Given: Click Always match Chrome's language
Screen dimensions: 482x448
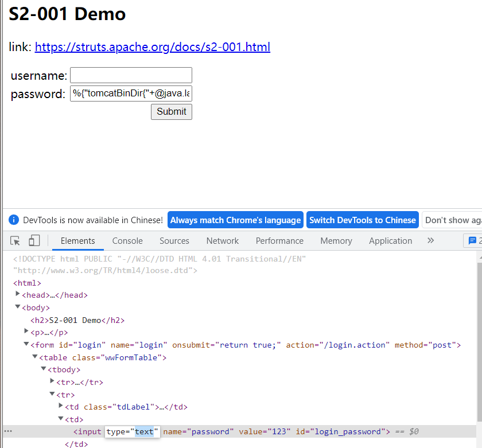Looking at the screenshot, I should tap(235, 220).
